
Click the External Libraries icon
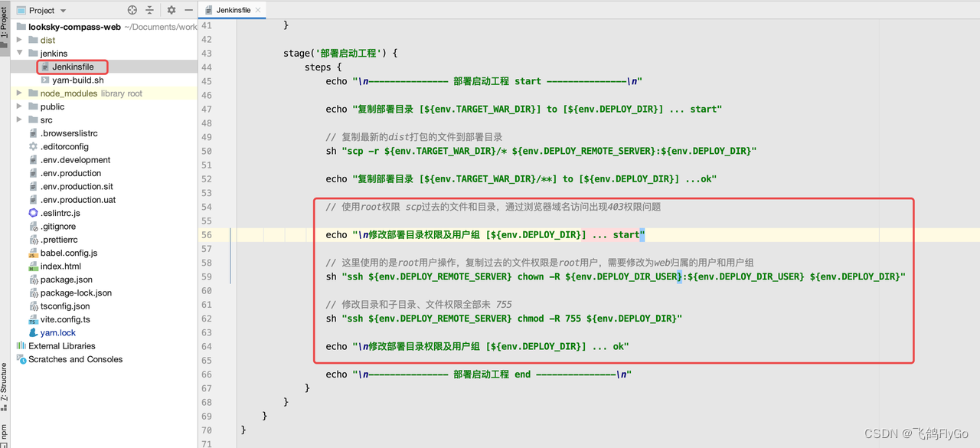(x=21, y=346)
